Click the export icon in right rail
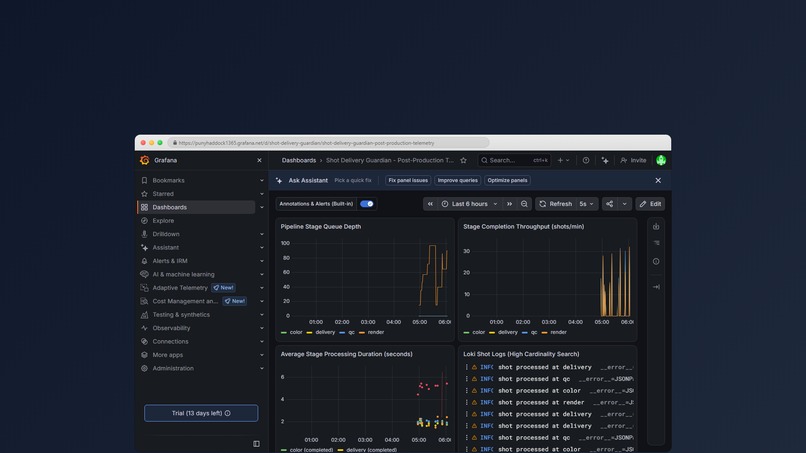The width and height of the screenshot is (806, 453). point(656,226)
